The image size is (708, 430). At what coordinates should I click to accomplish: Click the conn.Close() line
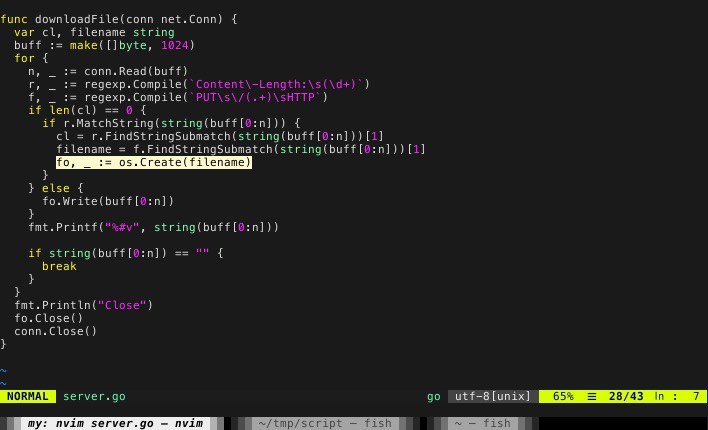(56, 331)
